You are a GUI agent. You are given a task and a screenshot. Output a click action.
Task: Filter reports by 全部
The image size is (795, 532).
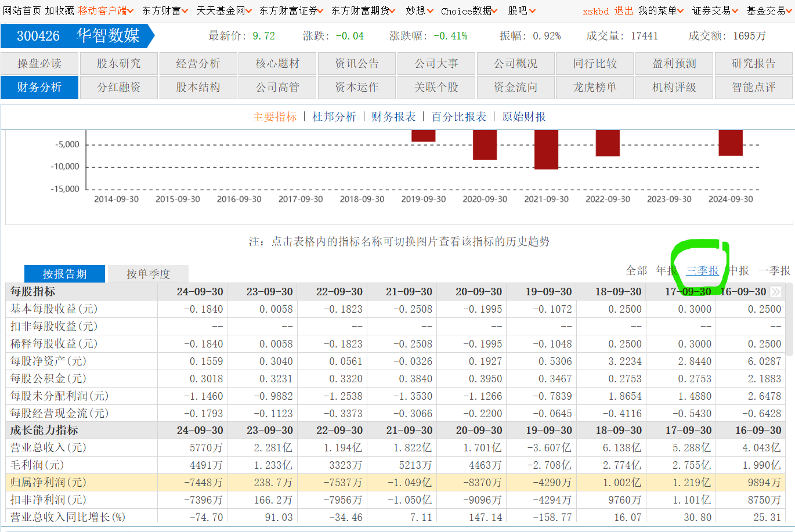point(637,270)
